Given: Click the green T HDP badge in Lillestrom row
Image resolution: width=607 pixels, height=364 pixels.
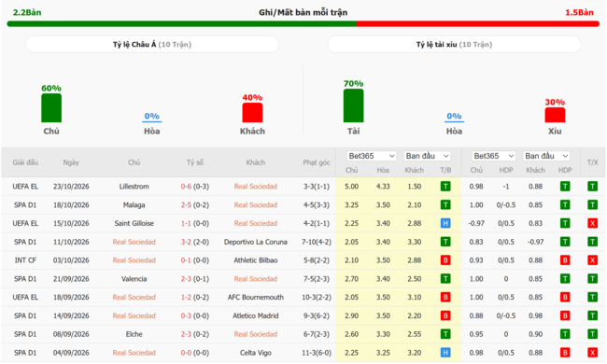Looking at the screenshot, I should (x=565, y=187).
